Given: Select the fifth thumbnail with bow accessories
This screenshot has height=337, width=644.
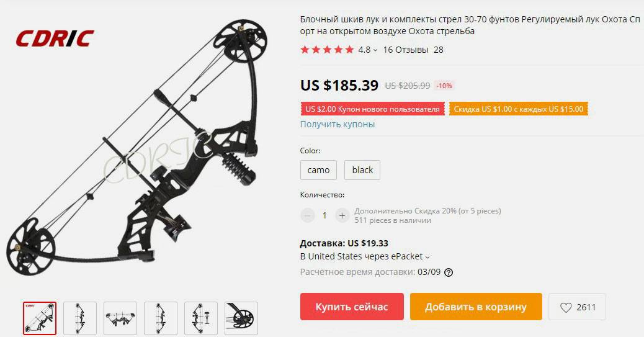Looking at the screenshot, I should [201, 318].
